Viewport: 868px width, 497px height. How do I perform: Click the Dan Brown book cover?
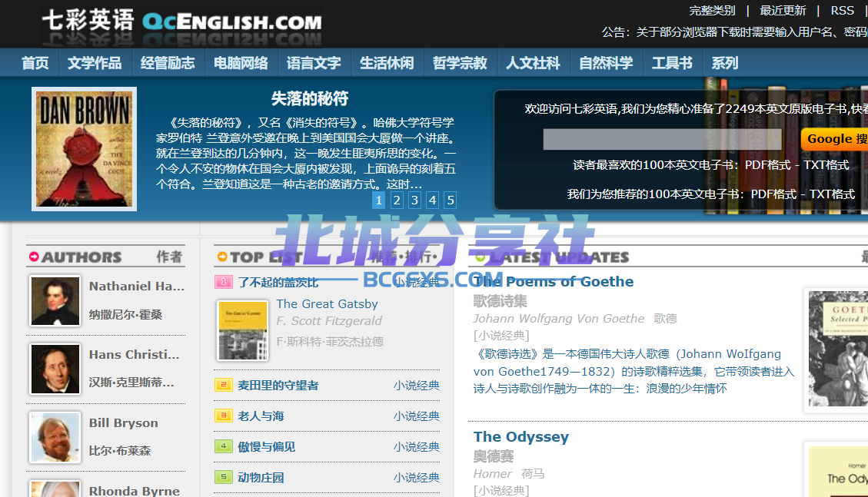click(84, 149)
